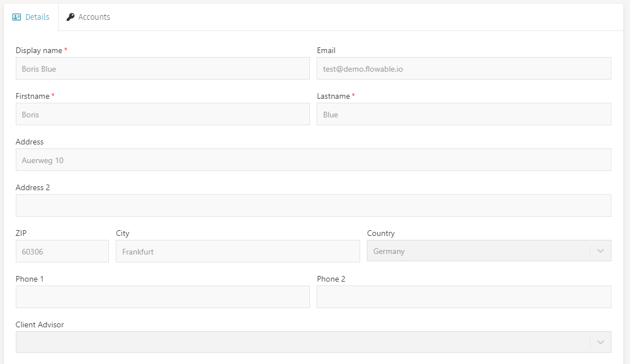The width and height of the screenshot is (630, 364).
Task: Click the ID card icon on Details tab
Action: click(x=17, y=17)
